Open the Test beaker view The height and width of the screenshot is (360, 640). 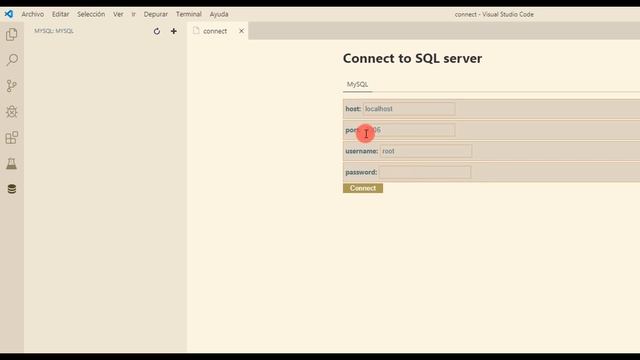(x=12, y=164)
